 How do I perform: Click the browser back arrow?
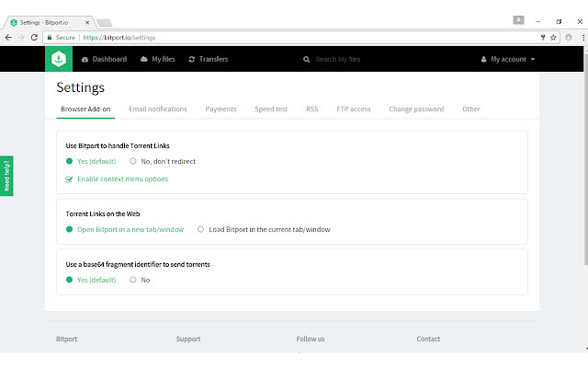pos(8,38)
